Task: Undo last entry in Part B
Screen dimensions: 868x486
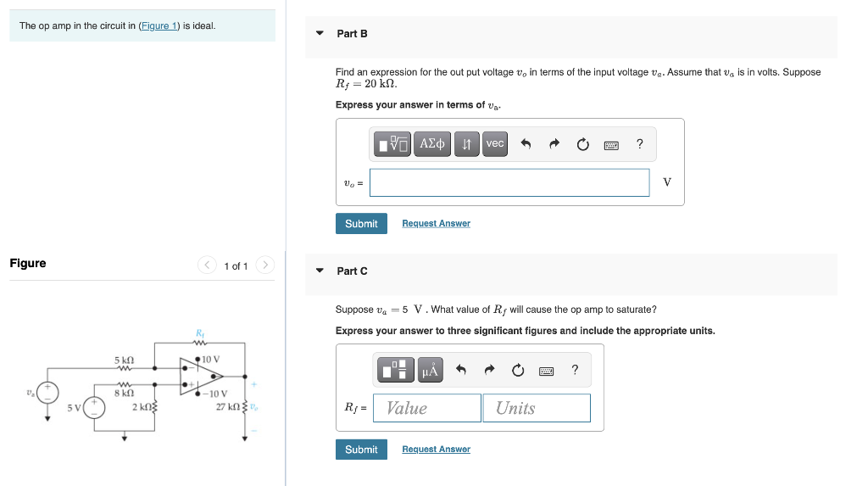Action: (526, 144)
